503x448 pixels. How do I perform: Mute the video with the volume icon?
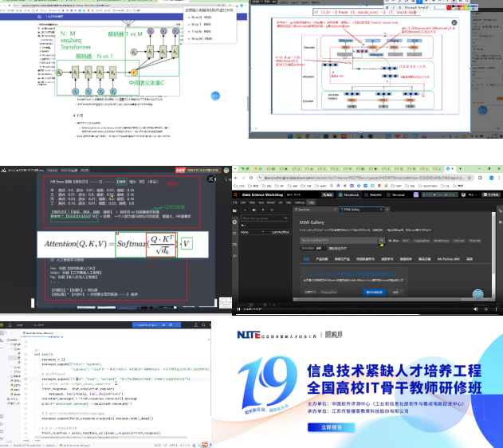(476, 309)
